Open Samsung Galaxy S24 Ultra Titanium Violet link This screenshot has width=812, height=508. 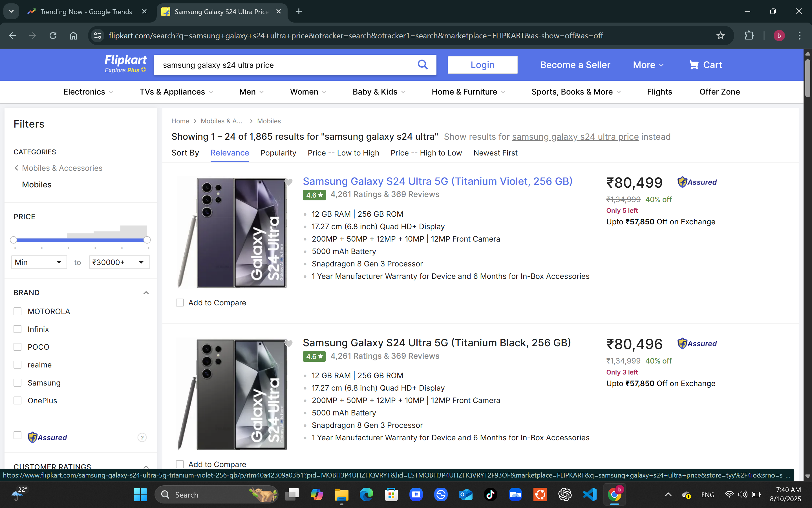point(438,181)
